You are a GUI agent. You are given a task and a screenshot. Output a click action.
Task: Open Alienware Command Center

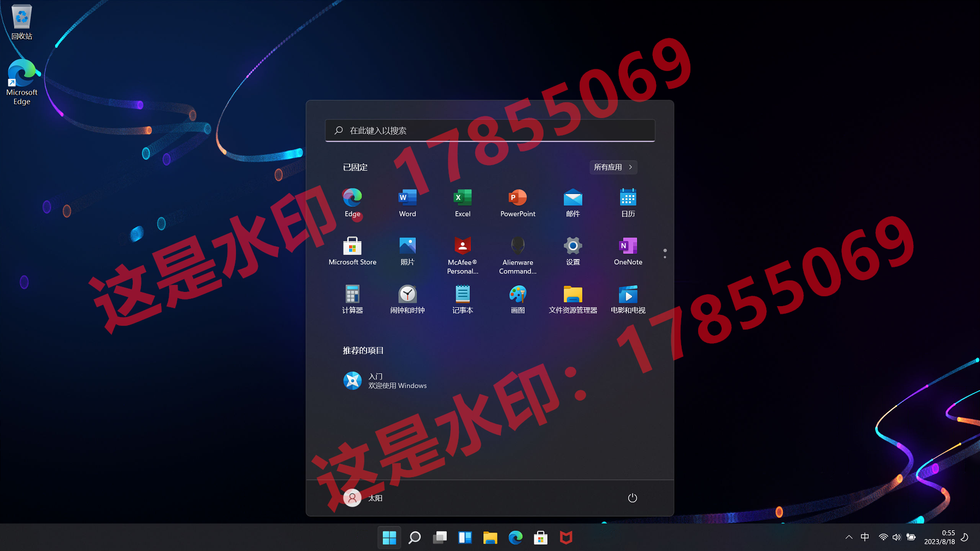point(518,255)
